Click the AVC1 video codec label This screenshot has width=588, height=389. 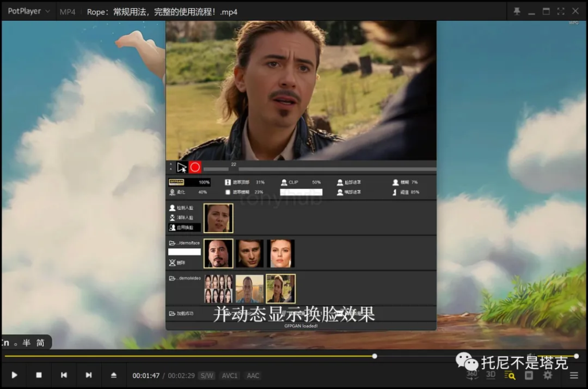click(x=230, y=375)
